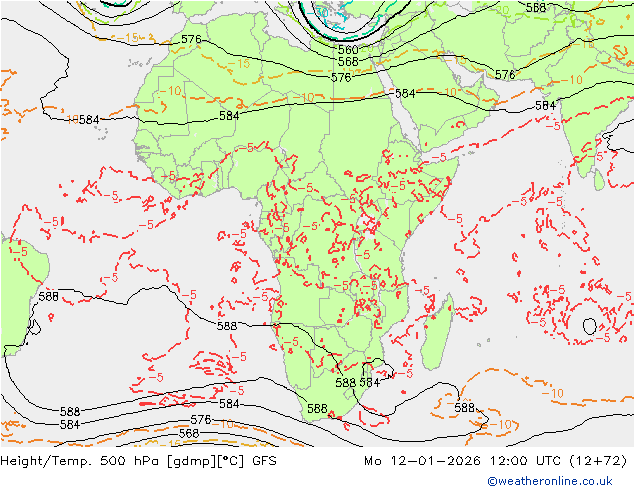This screenshot has width=634, height=490.
Task: Click the 576 label over the Persian Gulf
Action: [505, 75]
